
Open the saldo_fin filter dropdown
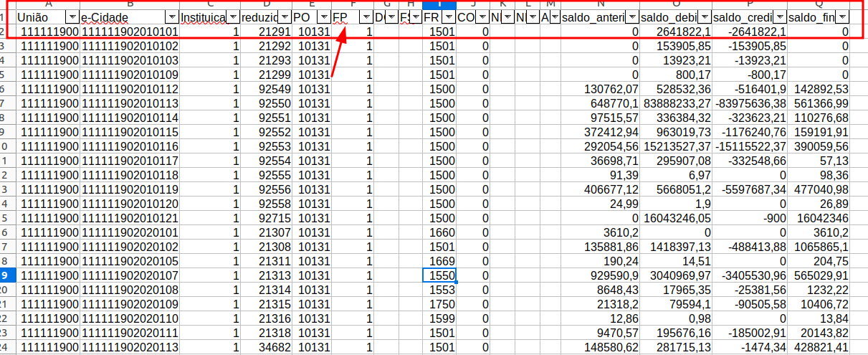(x=843, y=16)
